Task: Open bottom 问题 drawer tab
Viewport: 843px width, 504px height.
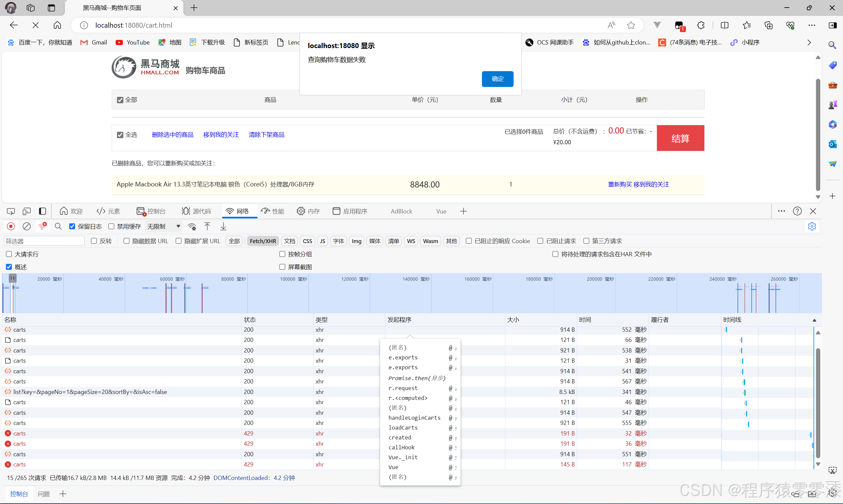Action: 43,494
